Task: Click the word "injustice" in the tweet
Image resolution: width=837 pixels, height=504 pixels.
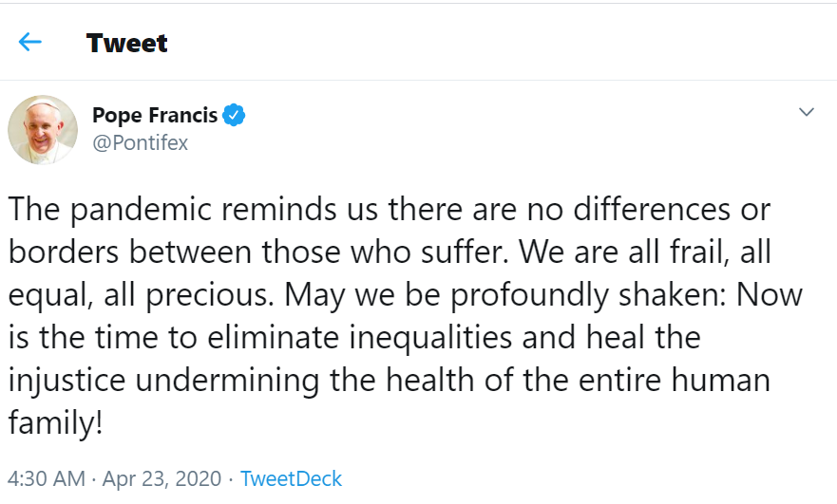Action: coord(68,381)
